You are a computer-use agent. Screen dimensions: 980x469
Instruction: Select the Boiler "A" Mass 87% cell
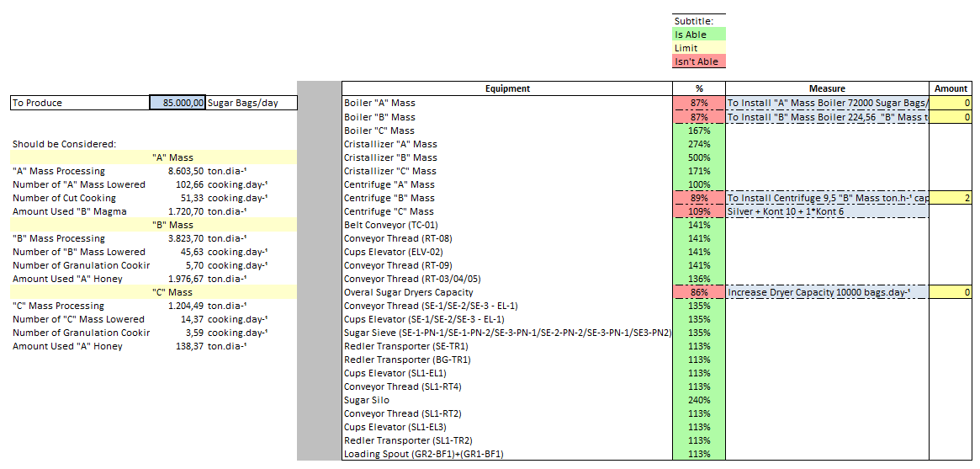click(x=698, y=103)
